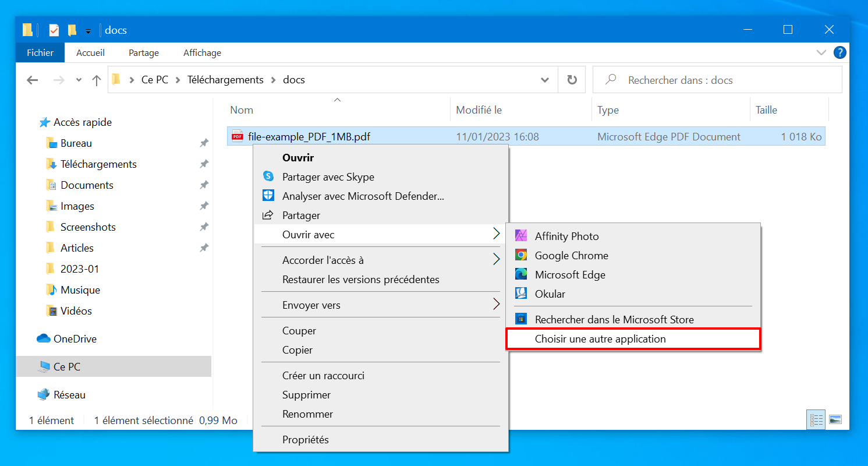Go back with the left arrow button
This screenshot has height=466, width=868.
33,80
